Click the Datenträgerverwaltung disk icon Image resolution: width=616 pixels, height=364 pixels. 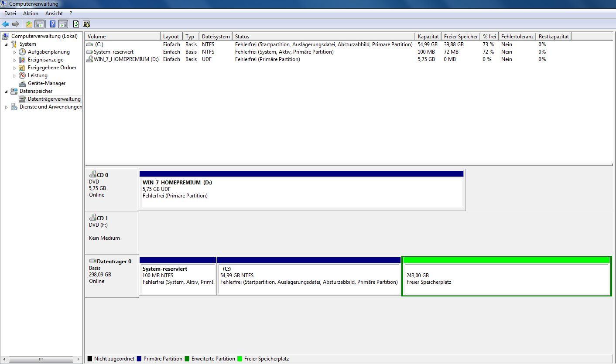(22, 99)
